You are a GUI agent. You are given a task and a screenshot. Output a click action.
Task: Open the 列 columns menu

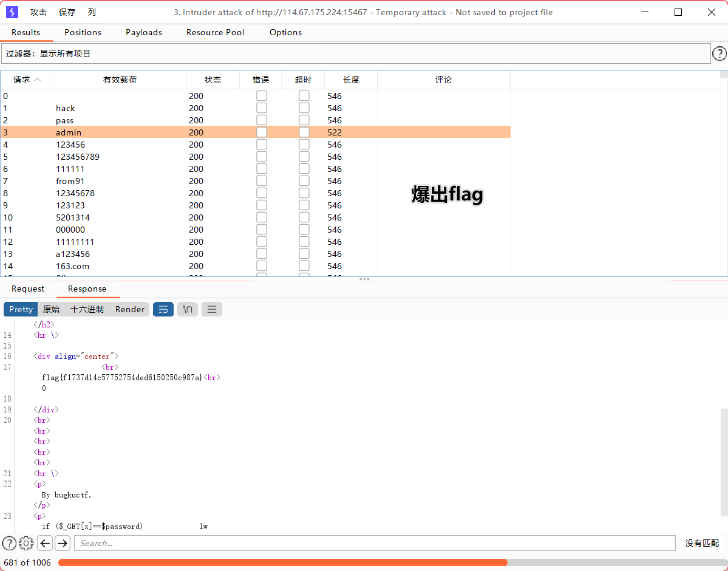click(92, 12)
